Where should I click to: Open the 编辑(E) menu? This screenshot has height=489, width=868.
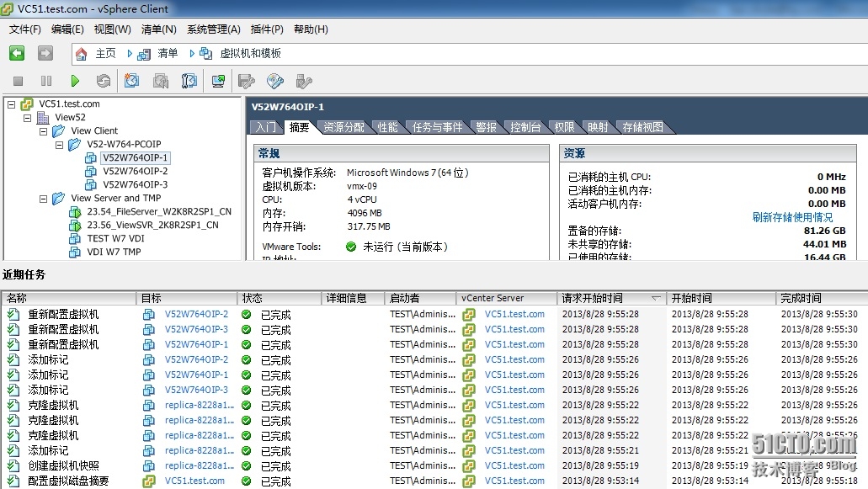coord(67,29)
